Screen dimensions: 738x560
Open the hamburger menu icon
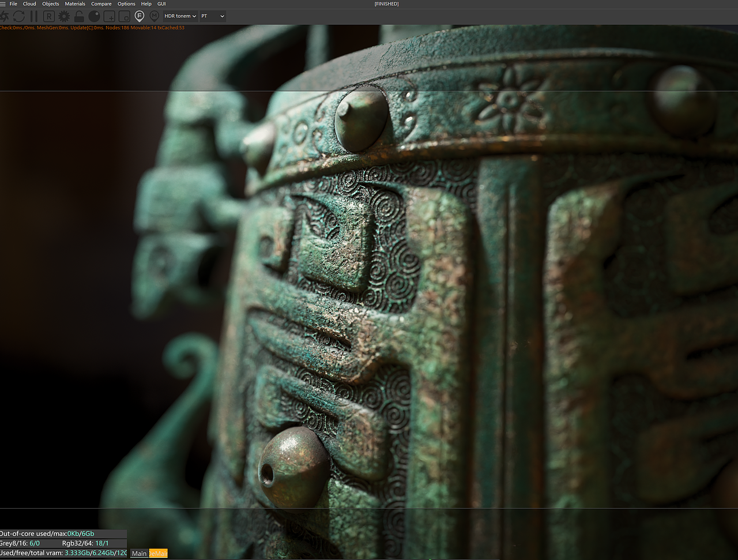point(3,4)
